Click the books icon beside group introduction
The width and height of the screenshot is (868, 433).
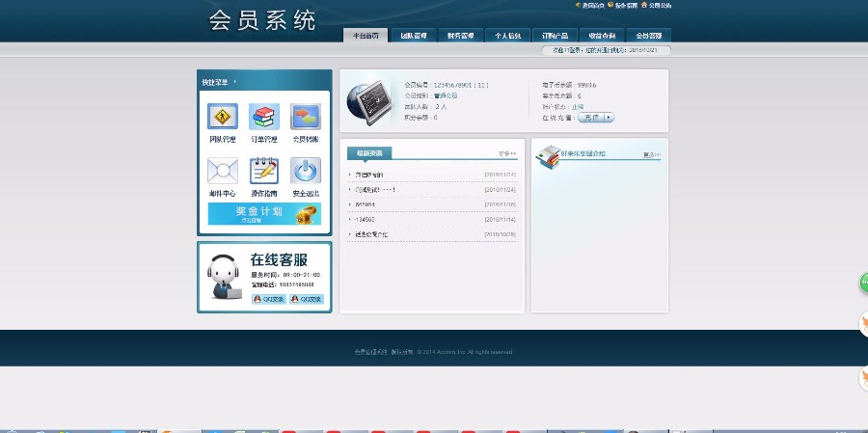(548, 157)
